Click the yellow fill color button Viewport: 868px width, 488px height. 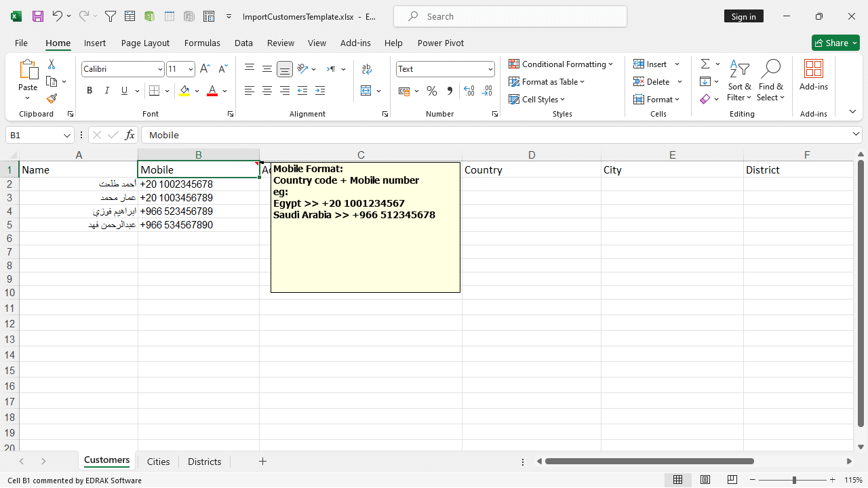[185, 91]
